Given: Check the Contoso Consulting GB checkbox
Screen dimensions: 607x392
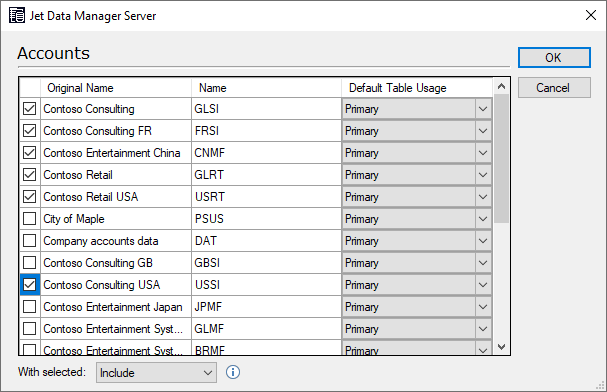Looking at the screenshot, I should pyautogui.click(x=29, y=263).
